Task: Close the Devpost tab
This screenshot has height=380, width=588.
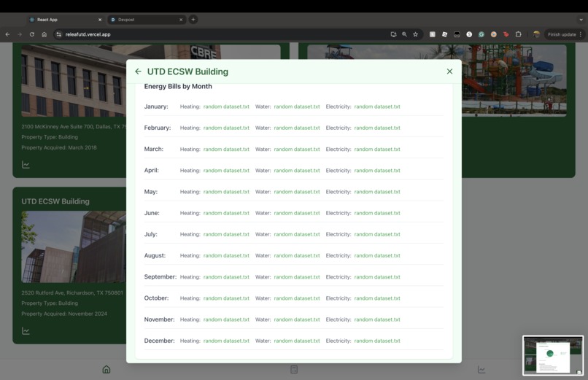Action: [181, 20]
